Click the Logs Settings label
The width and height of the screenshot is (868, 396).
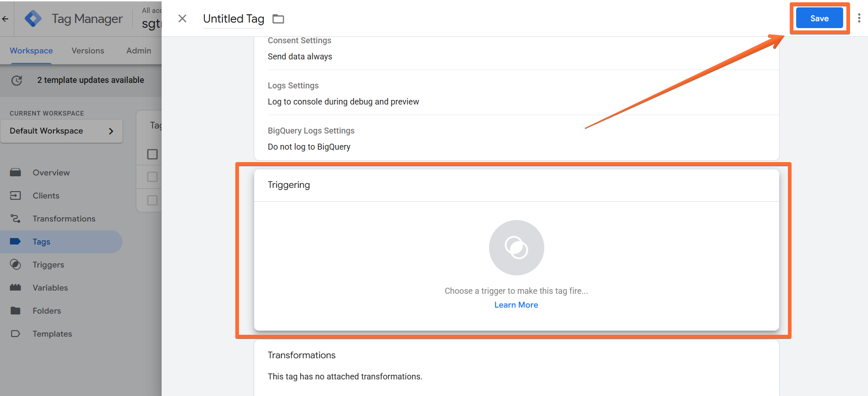click(x=293, y=86)
